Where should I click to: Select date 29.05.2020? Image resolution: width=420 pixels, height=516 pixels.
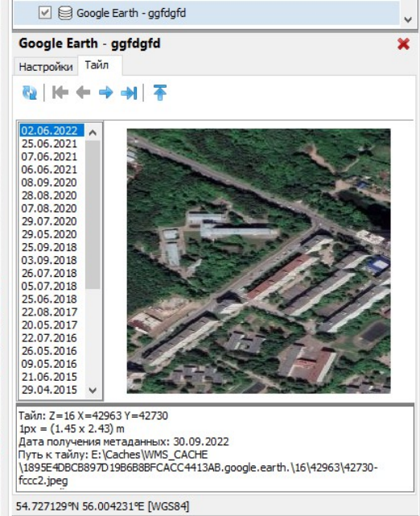pyautogui.click(x=49, y=234)
